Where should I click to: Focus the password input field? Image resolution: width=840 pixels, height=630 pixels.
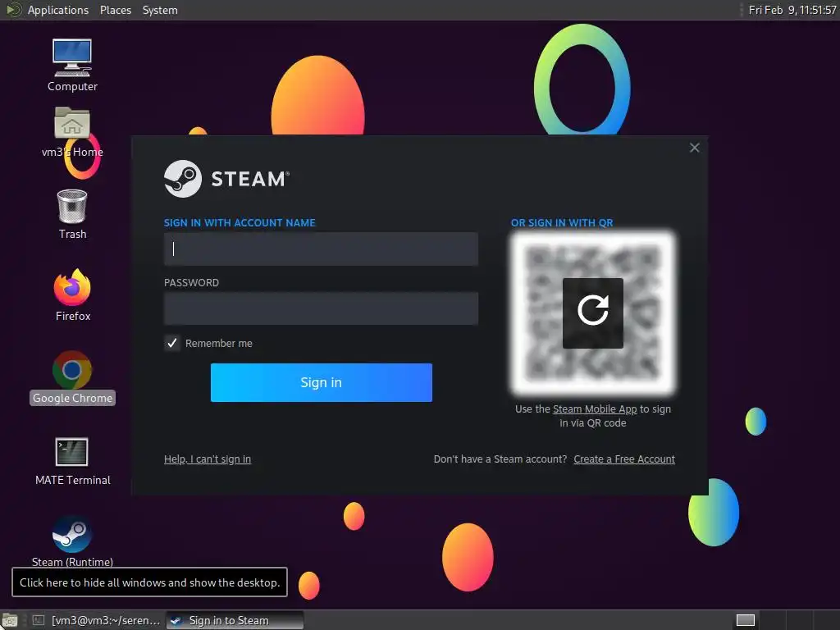point(321,308)
